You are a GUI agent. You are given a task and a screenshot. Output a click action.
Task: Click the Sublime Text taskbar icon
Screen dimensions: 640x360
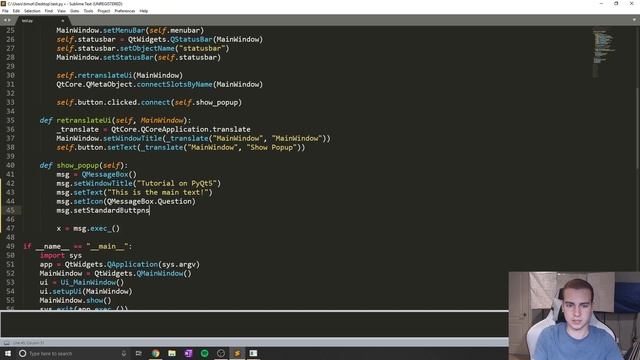pos(237,353)
